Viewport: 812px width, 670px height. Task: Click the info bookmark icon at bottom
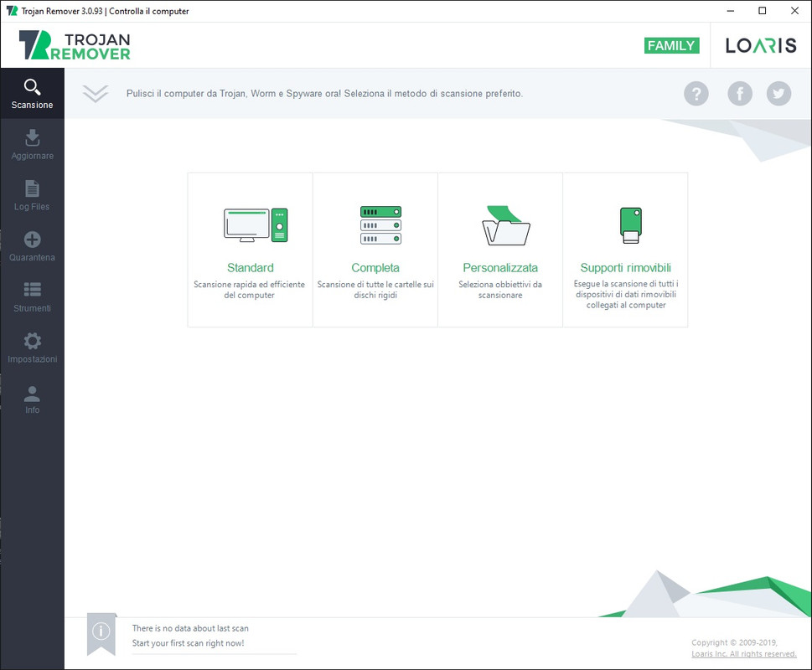pyautogui.click(x=101, y=634)
